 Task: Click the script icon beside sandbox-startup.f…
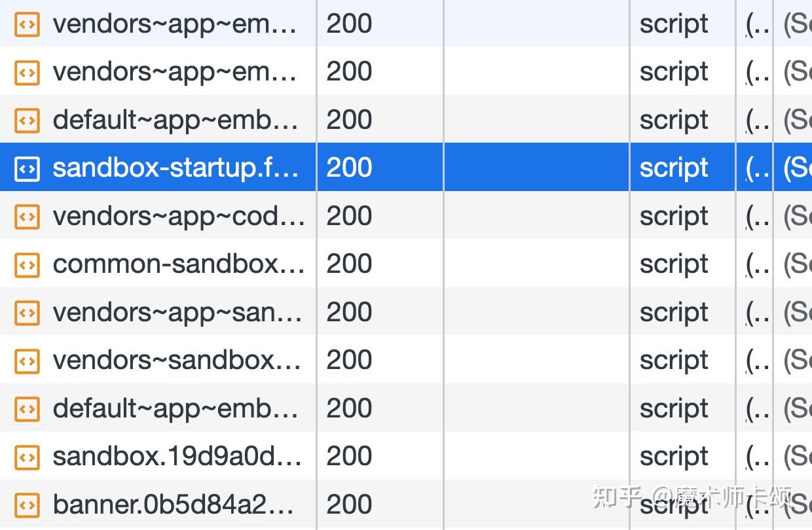pos(27,168)
